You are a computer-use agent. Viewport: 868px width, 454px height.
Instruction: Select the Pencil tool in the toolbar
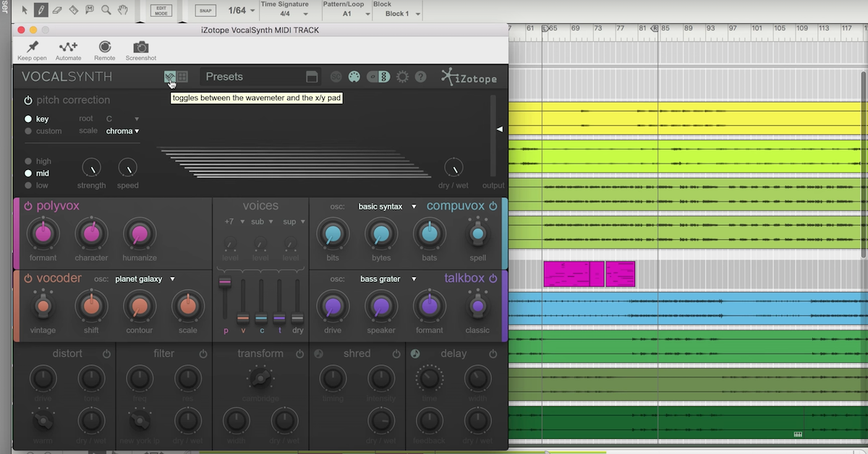click(x=41, y=10)
